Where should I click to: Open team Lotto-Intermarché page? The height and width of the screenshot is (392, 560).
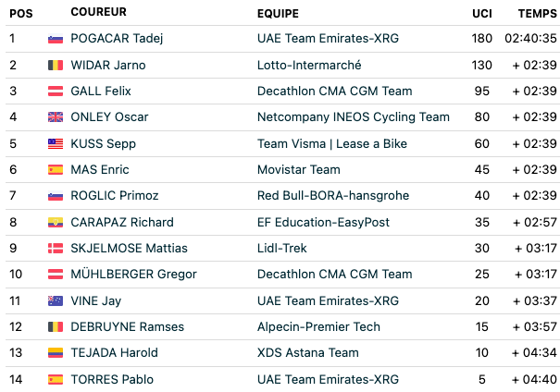[309, 66]
